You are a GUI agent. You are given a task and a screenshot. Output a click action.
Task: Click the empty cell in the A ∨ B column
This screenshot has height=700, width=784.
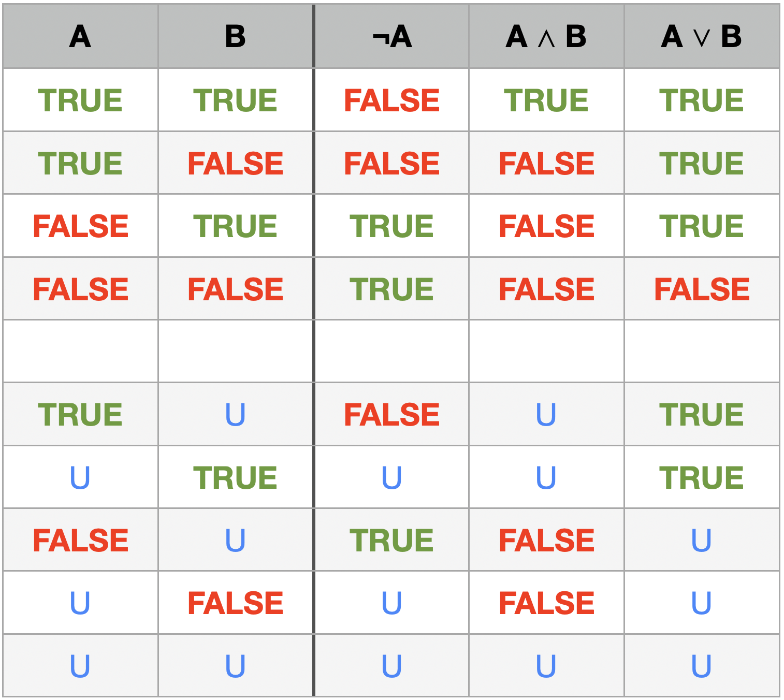702,352
